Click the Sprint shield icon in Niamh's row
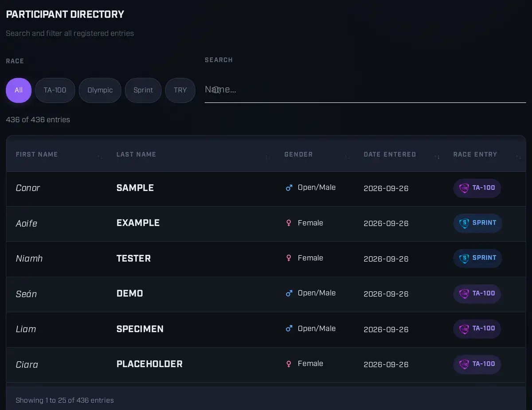The image size is (532, 410). point(464,258)
